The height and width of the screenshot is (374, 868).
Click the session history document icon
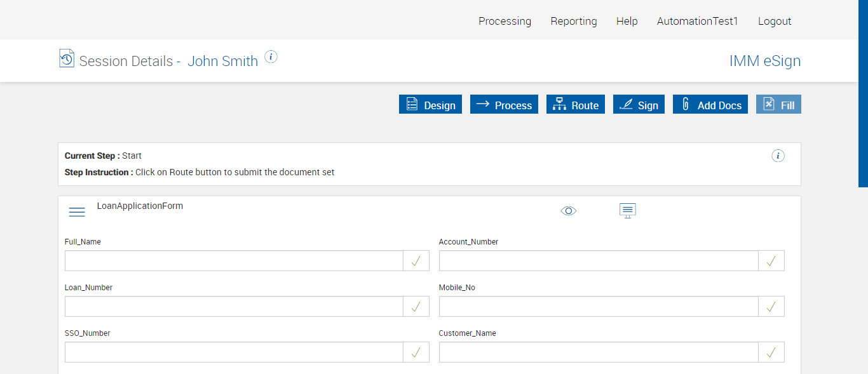click(x=67, y=58)
